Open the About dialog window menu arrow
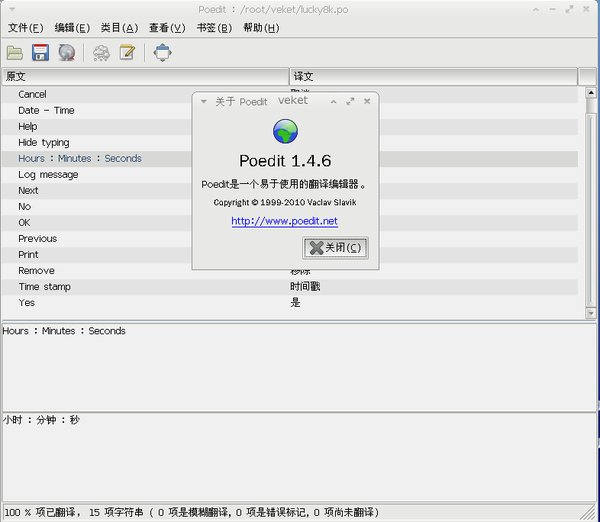This screenshot has height=522, width=600. (x=204, y=101)
